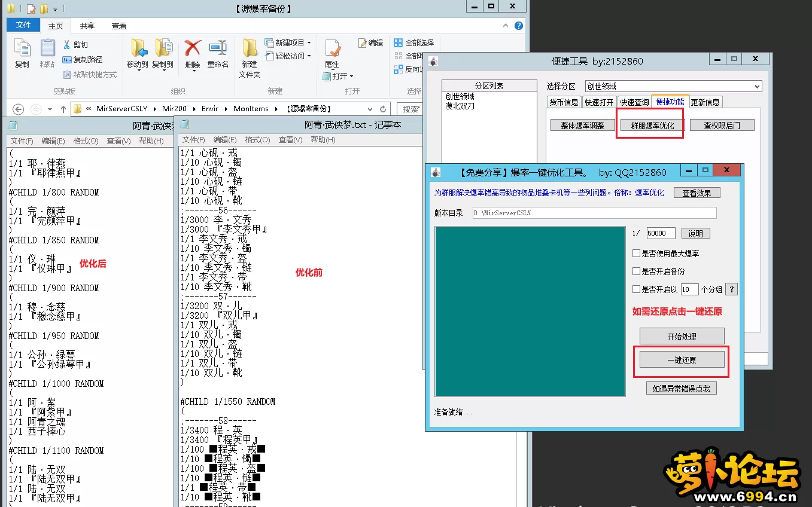Click the 如遇异常错误点我 button
Image resolution: width=812 pixels, height=507 pixels.
(681, 389)
